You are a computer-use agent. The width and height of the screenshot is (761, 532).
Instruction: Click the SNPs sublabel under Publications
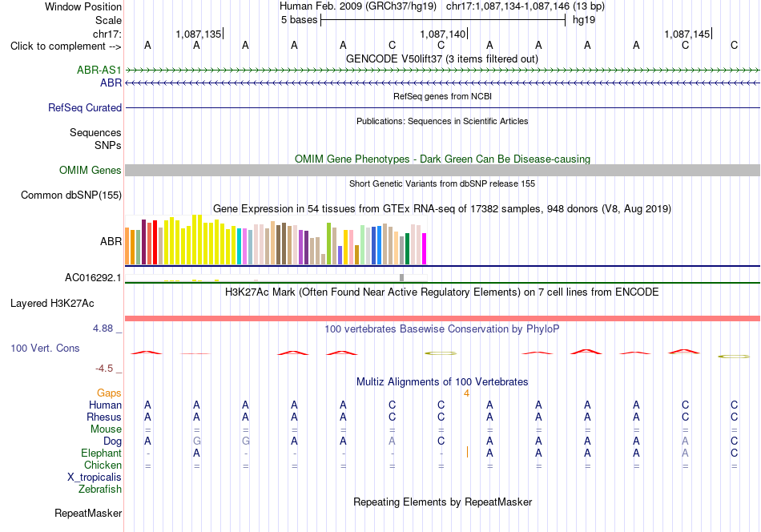[108, 145]
